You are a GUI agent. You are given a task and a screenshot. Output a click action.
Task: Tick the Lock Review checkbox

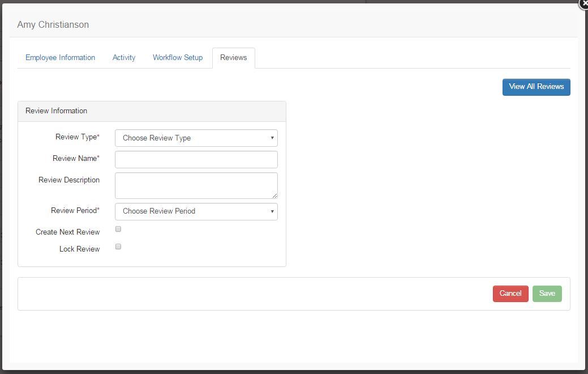tap(118, 246)
